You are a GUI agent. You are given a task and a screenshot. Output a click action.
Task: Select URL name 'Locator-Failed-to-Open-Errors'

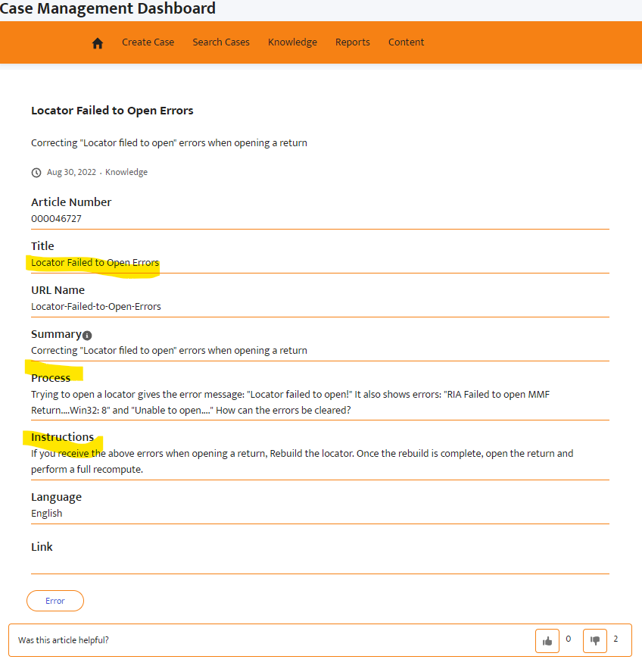coord(96,306)
